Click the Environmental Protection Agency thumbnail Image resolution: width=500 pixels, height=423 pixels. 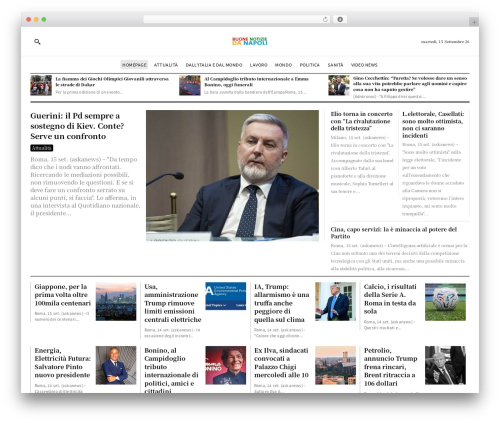(x=226, y=296)
